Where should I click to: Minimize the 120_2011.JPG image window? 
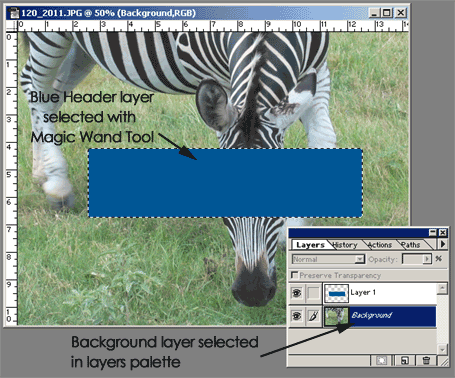[374, 13]
